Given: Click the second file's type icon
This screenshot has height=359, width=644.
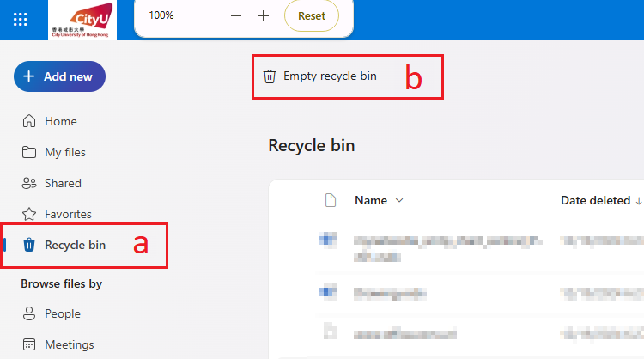Looking at the screenshot, I should pos(328,293).
